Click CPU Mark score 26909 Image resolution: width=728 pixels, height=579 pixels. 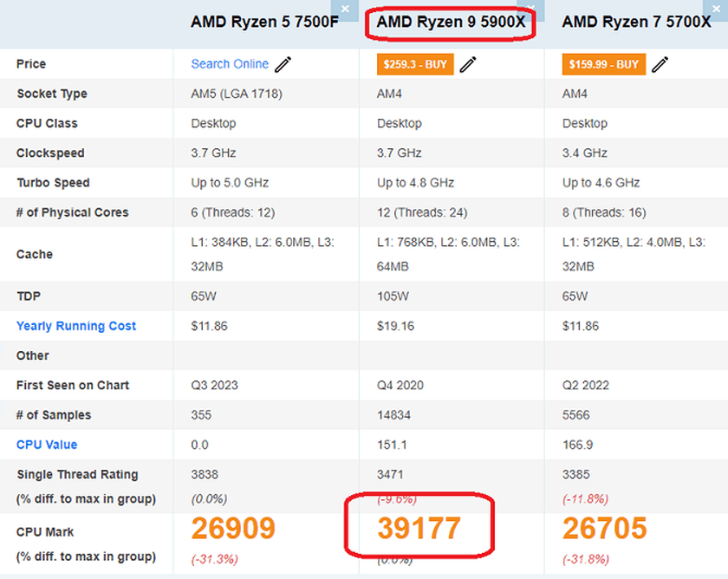coord(233,529)
